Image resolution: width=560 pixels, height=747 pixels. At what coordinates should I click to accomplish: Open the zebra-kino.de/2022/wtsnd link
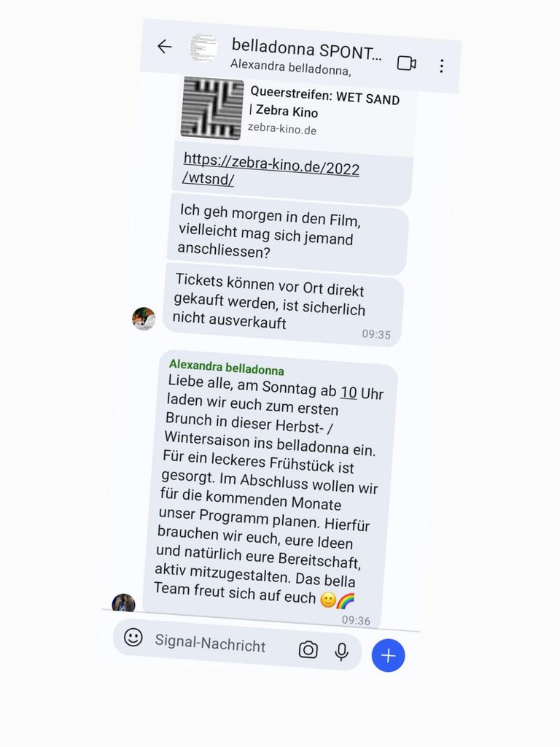pyautogui.click(x=271, y=171)
